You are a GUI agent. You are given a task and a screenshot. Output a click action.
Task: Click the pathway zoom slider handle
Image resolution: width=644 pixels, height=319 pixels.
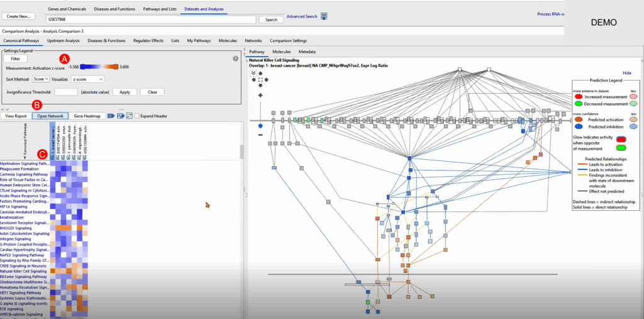tap(260, 126)
